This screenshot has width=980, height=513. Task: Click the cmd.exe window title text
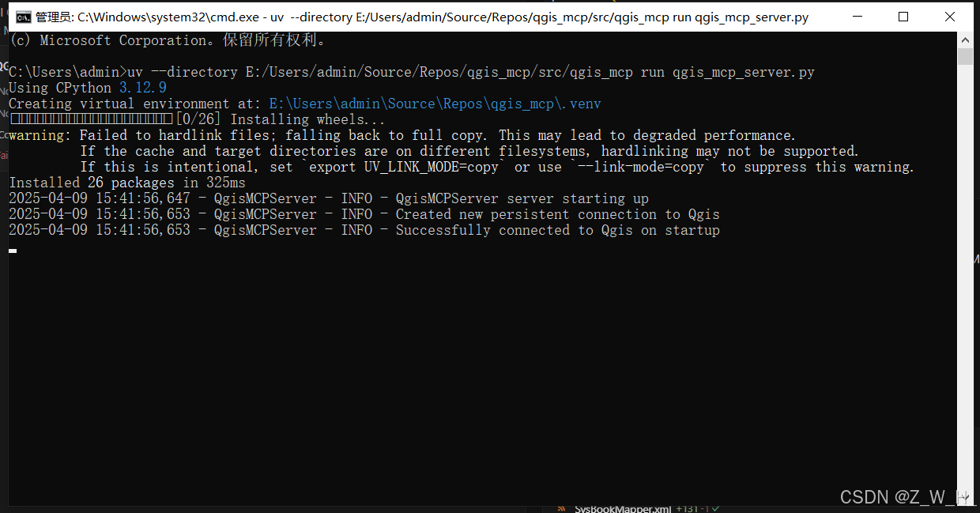pos(422,17)
